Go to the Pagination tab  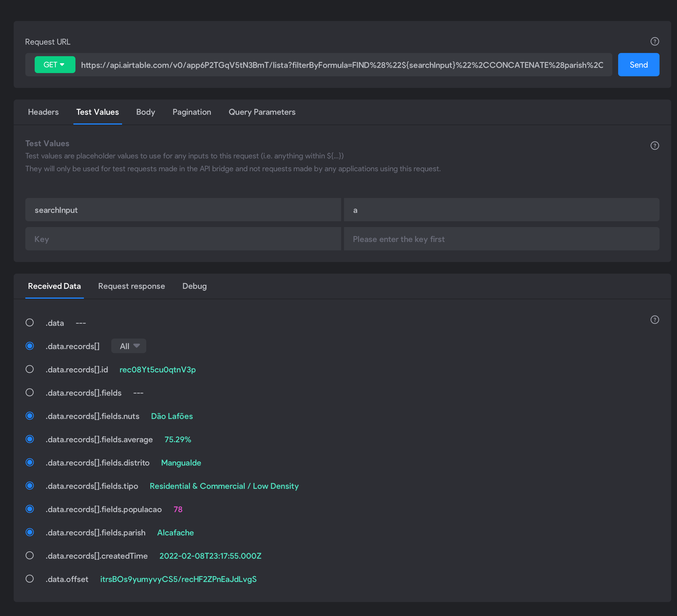pos(192,112)
